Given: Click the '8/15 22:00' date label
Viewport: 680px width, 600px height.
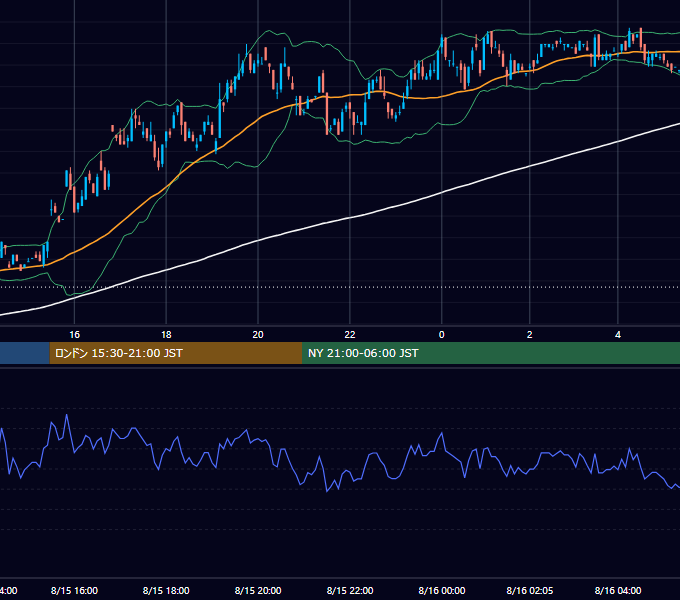Looking at the screenshot, I should [x=350, y=590].
